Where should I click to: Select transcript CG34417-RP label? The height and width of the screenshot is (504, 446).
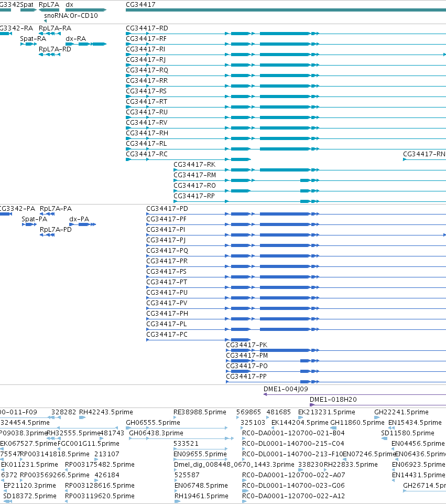click(194, 196)
